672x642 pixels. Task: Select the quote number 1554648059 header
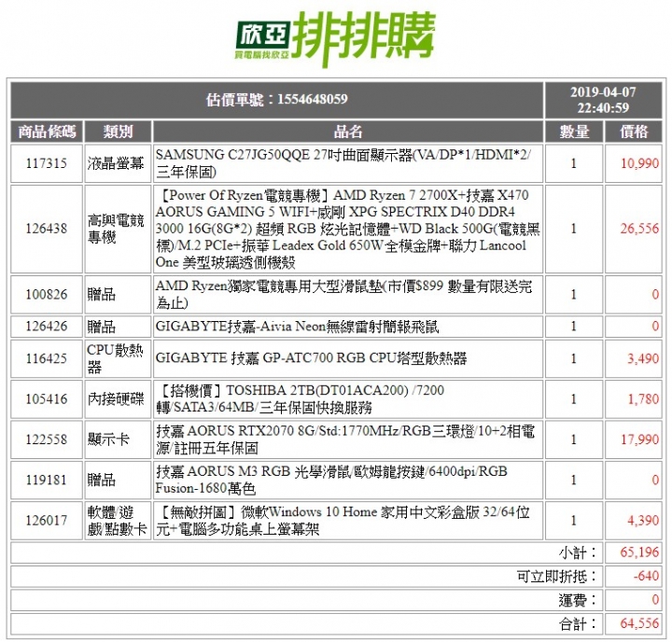click(277, 100)
